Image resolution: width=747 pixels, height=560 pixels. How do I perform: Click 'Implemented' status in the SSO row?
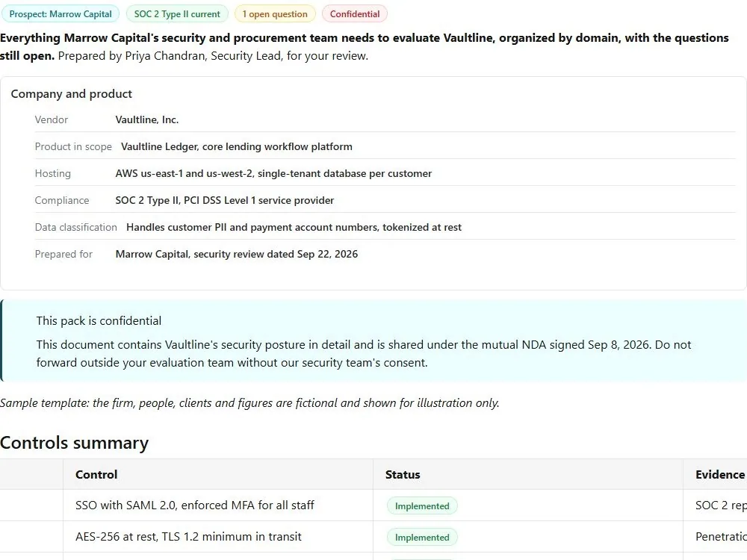[x=422, y=505]
